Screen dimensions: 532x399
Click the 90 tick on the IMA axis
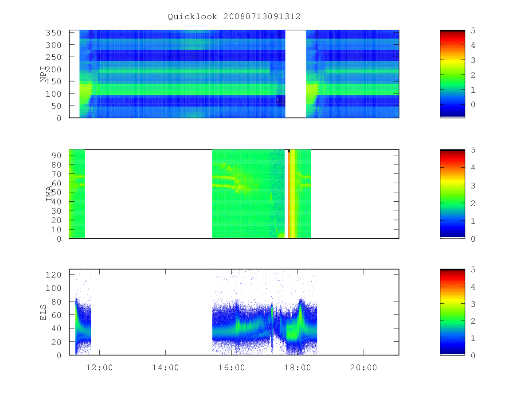[x=57, y=155]
